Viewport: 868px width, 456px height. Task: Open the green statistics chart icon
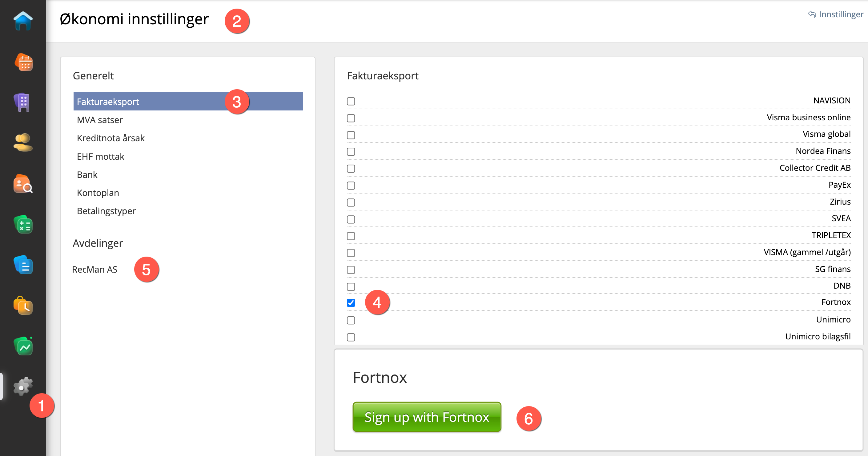[x=23, y=346]
